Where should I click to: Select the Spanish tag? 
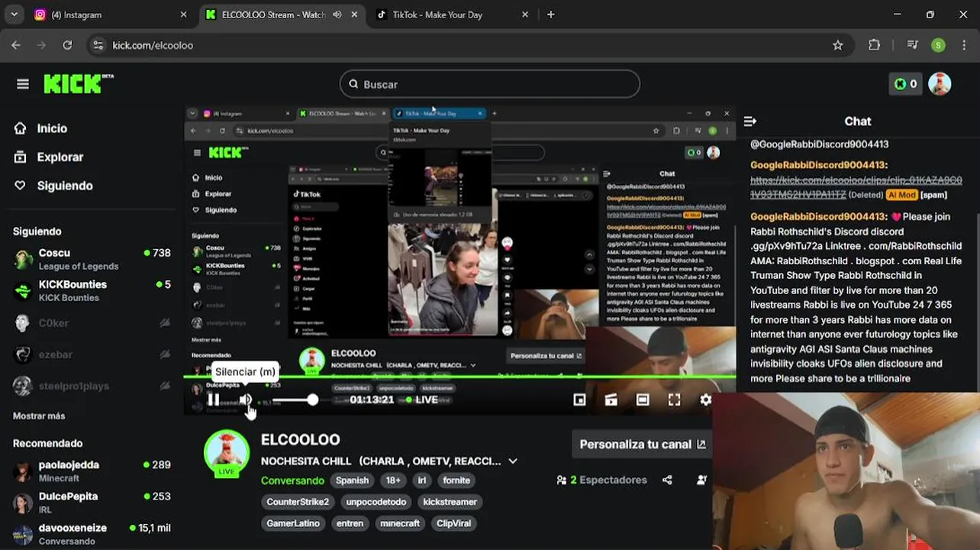click(353, 480)
